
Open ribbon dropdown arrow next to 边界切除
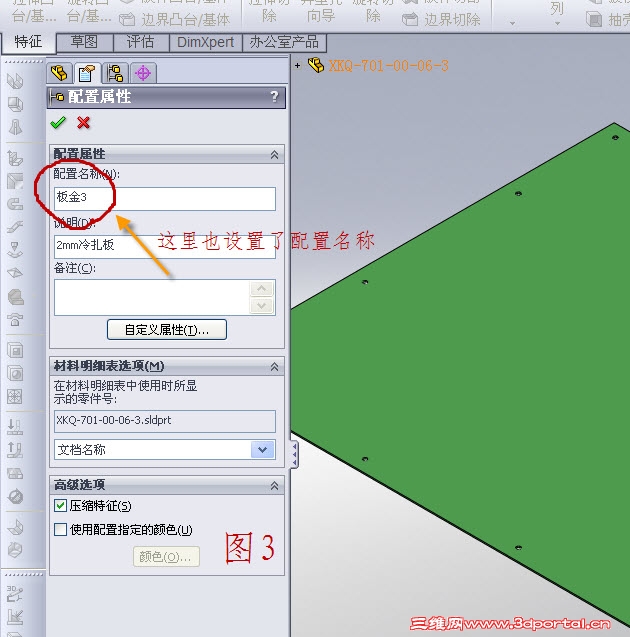pos(513,23)
